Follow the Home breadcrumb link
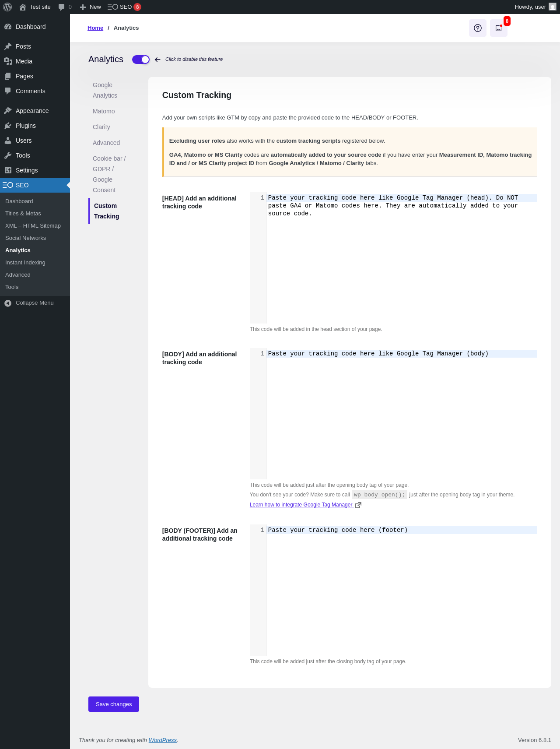 point(95,28)
